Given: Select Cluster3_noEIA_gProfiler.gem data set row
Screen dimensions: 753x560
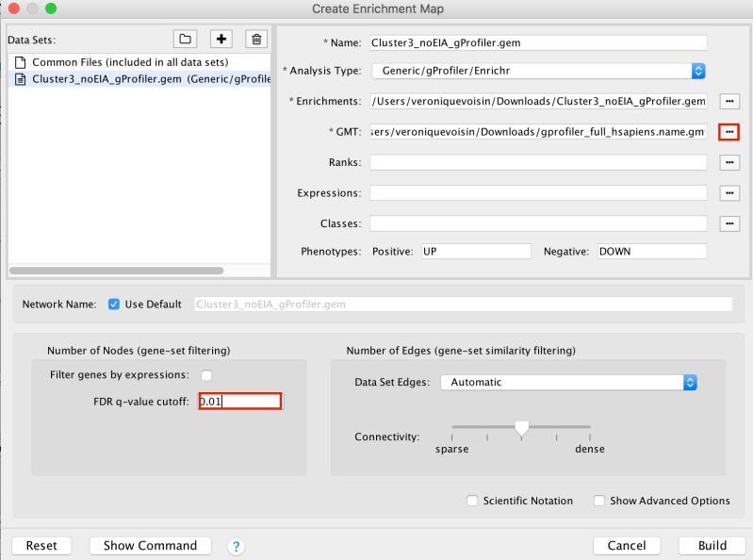Looking at the screenshot, I should click(x=139, y=79).
